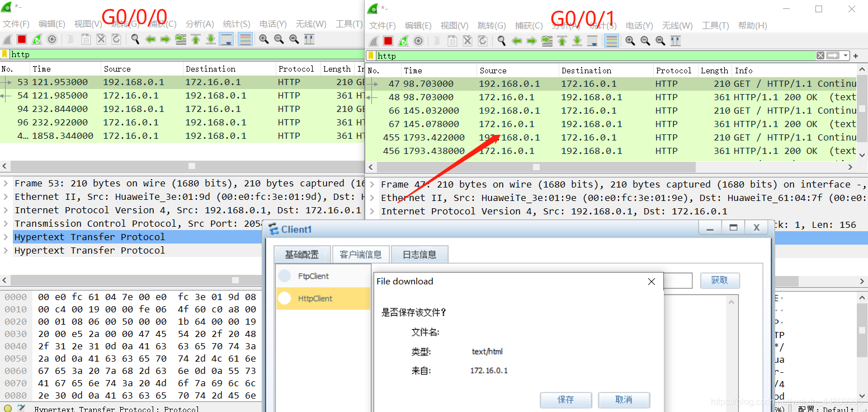Select HttpClient in Client1 list

tap(323, 298)
